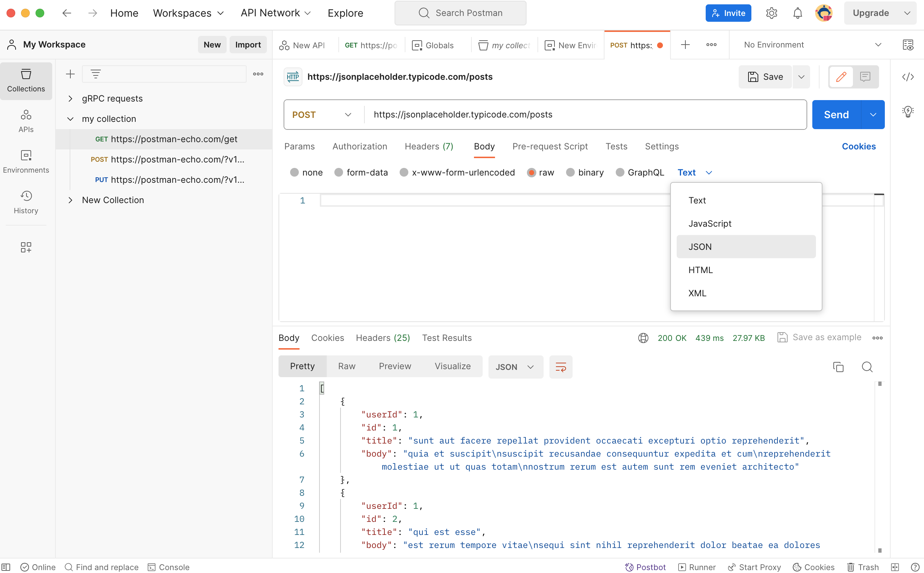Click the Invite button
This screenshot has height=573, width=924.
click(x=728, y=13)
